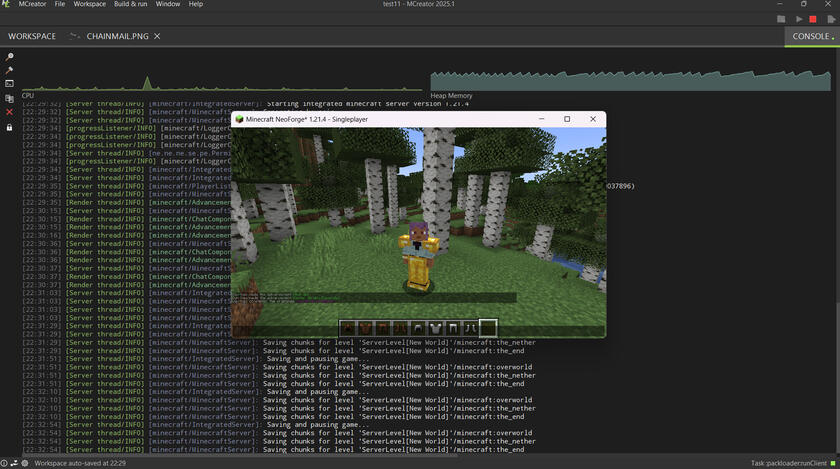The image size is (840, 469).
Task: Maximize the Minecraft NeoForge game window
Action: 567,119
